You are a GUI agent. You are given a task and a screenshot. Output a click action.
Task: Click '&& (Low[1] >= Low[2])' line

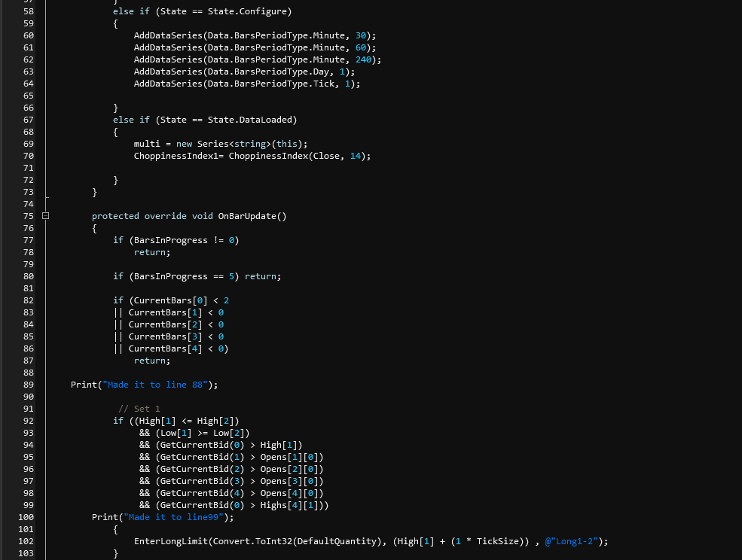point(194,433)
